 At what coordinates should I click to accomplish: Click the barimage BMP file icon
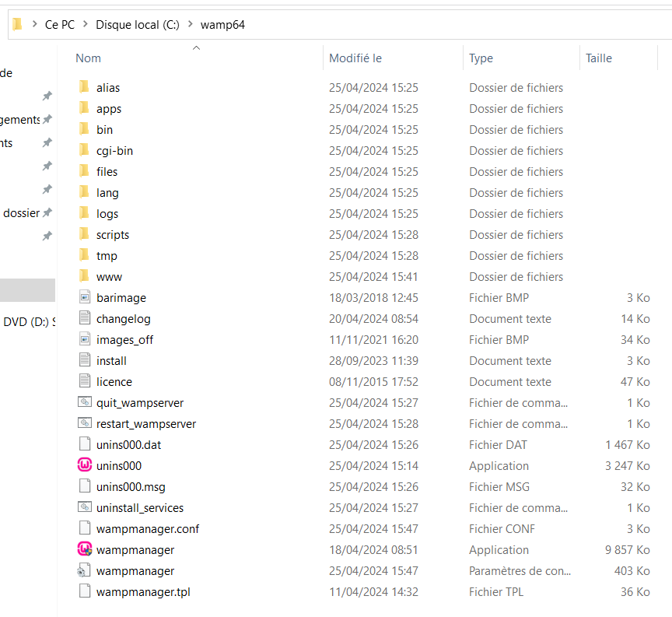click(x=85, y=297)
